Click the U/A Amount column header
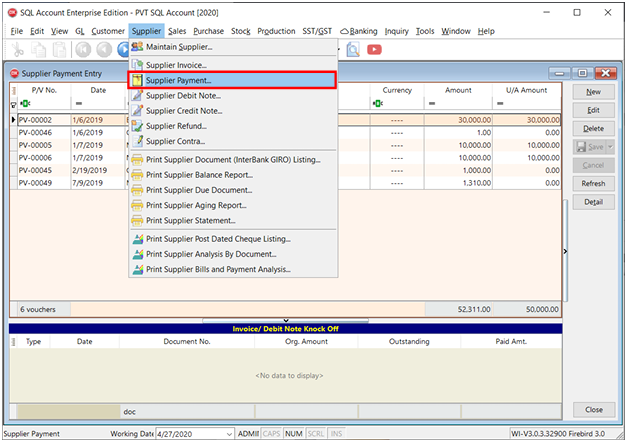 click(x=525, y=90)
